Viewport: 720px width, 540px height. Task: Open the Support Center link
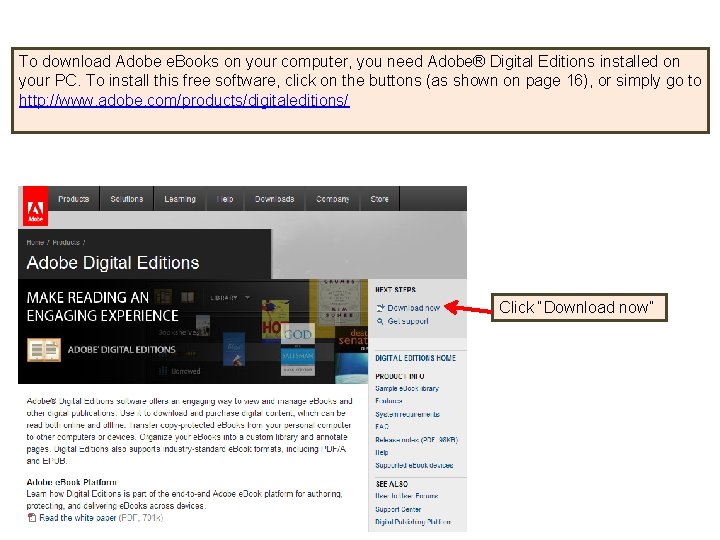pyautogui.click(x=398, y=509)
